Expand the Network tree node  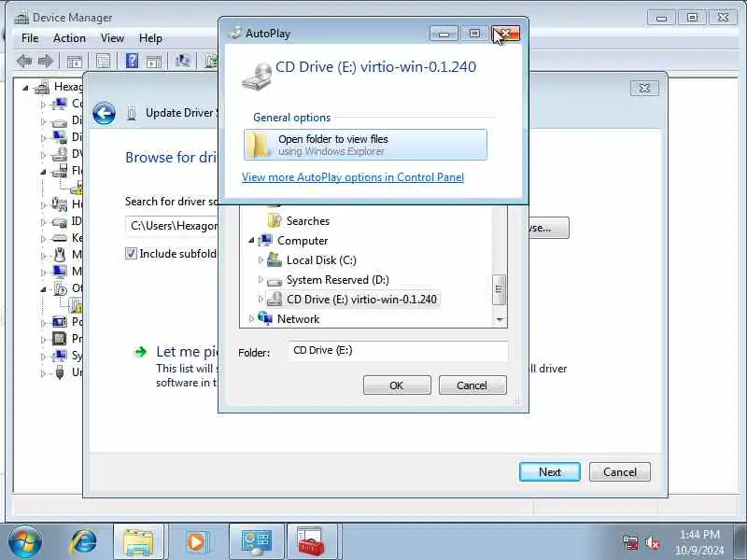point(251,318)
